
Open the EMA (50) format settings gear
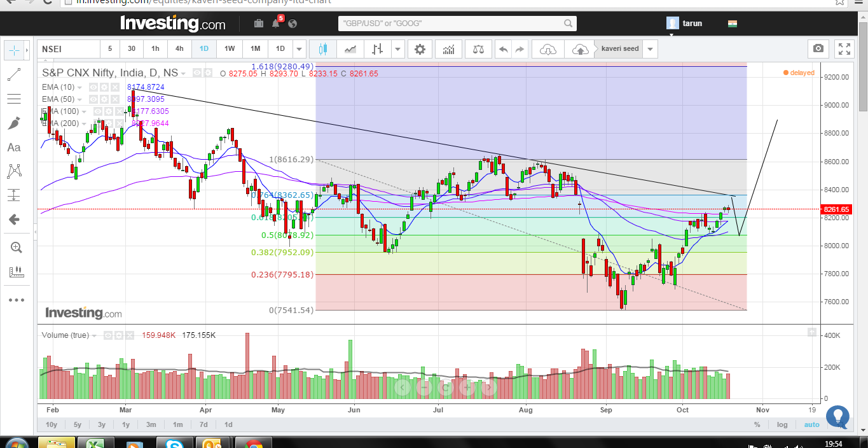tap(104, 99)
